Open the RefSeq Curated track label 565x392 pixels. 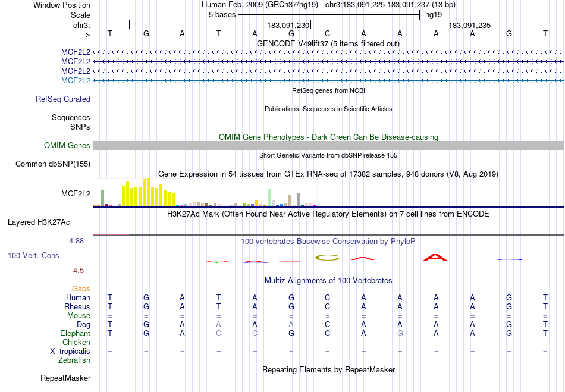click(x=63, y=99)
